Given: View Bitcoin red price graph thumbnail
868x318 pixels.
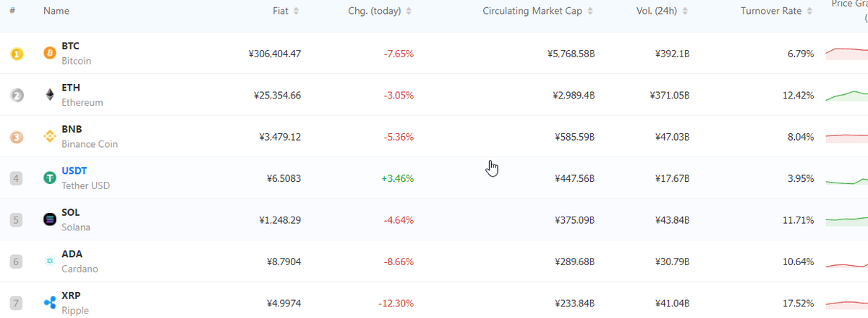Looking at the screenshot, I should click(846, 54).
